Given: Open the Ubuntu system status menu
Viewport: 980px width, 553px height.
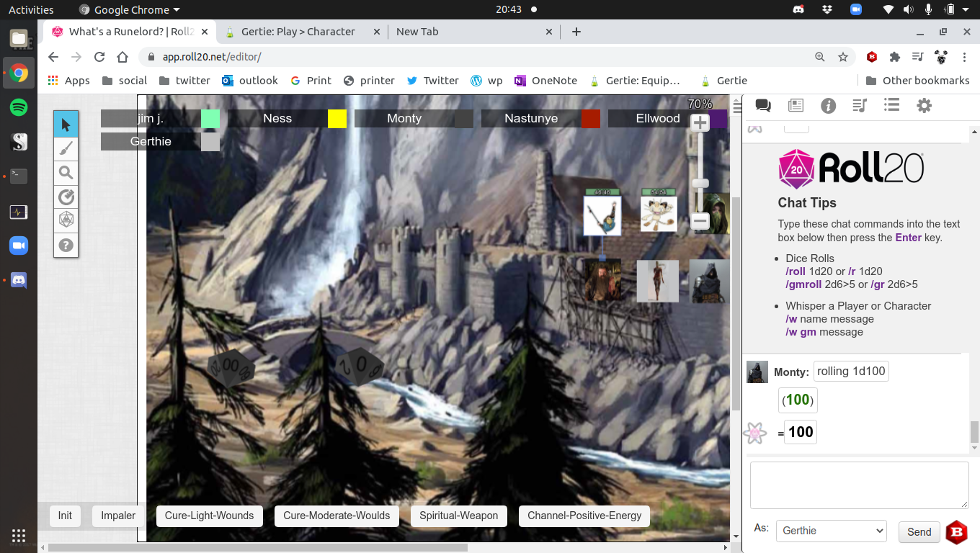Looking at the screenshot, I should coord(950,9).
